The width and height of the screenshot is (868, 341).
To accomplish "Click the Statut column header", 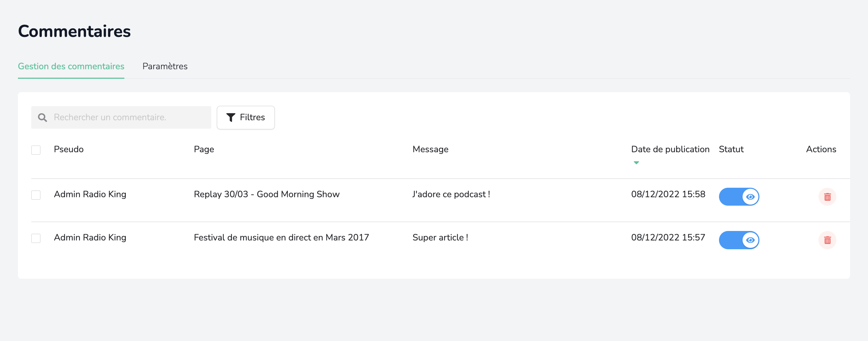I will pyautogui.click(x=731, y=149).
